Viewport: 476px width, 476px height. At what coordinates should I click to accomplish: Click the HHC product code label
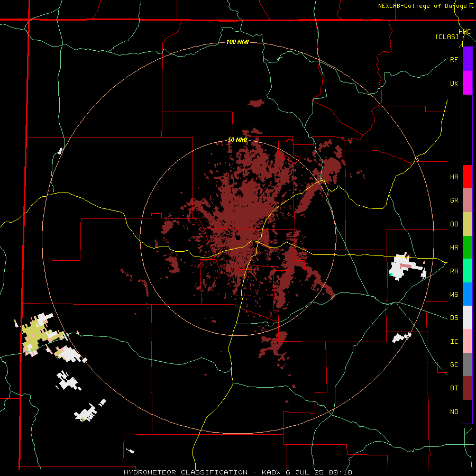[465, 32]
